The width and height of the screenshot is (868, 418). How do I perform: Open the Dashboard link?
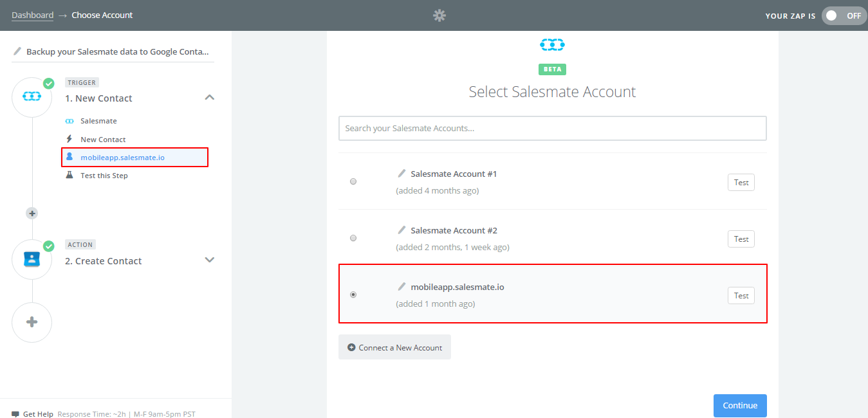tap(32, 15)
